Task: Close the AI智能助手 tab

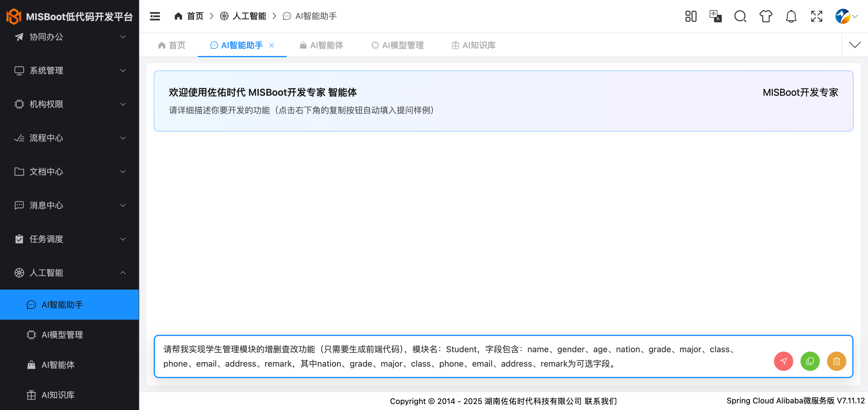Action: (271, 45)
